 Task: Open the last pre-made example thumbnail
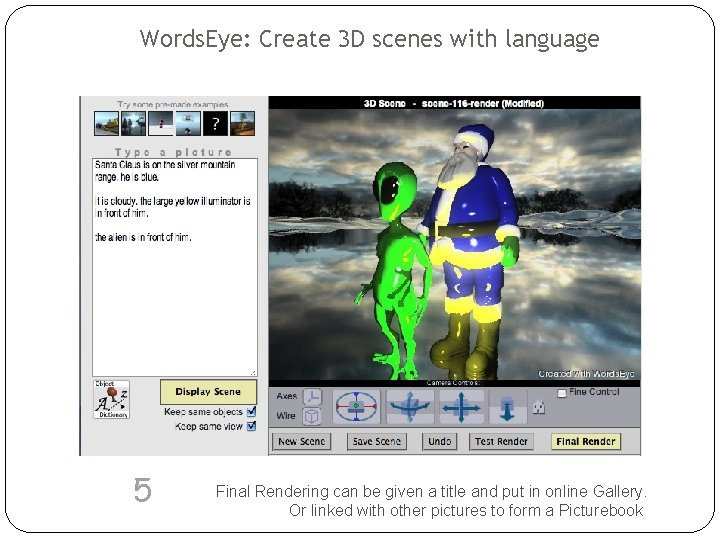pos(242,124)
